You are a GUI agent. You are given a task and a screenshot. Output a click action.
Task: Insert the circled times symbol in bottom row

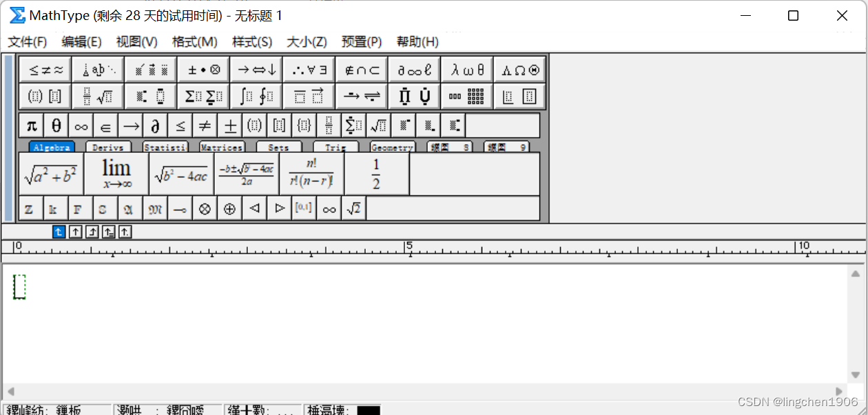coord(205,208)
